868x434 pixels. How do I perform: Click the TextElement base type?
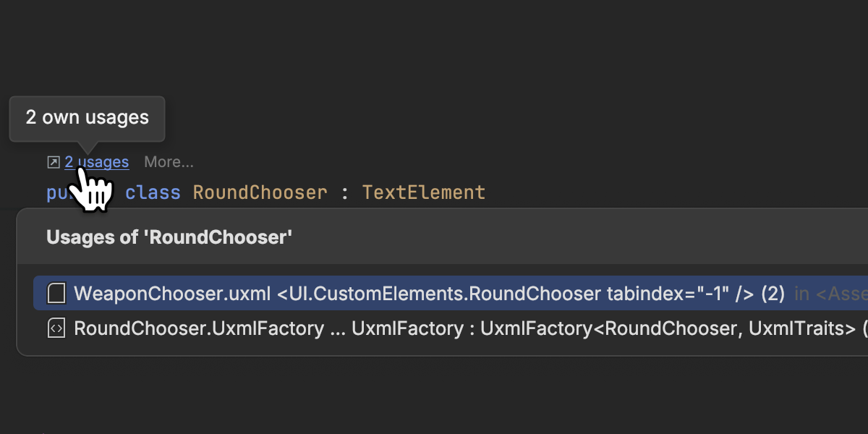[423, 193]
